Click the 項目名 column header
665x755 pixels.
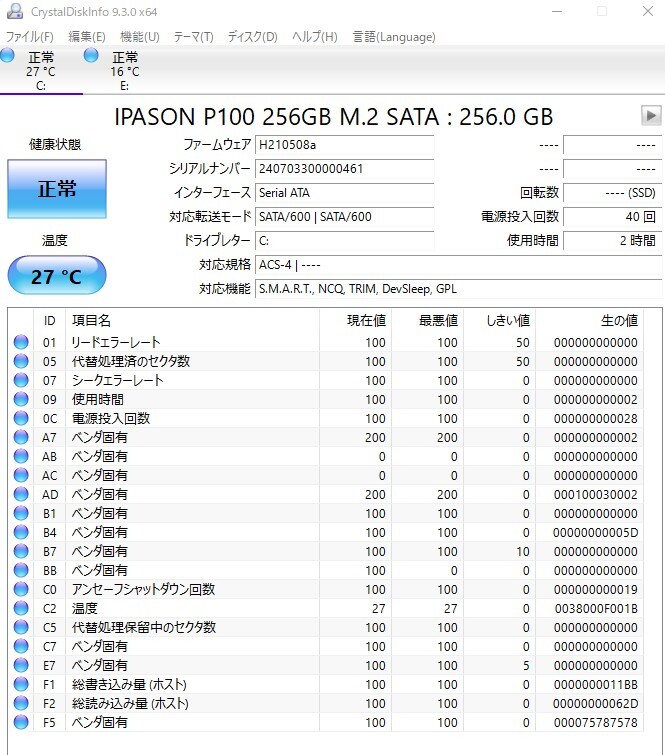pos(193,321)
